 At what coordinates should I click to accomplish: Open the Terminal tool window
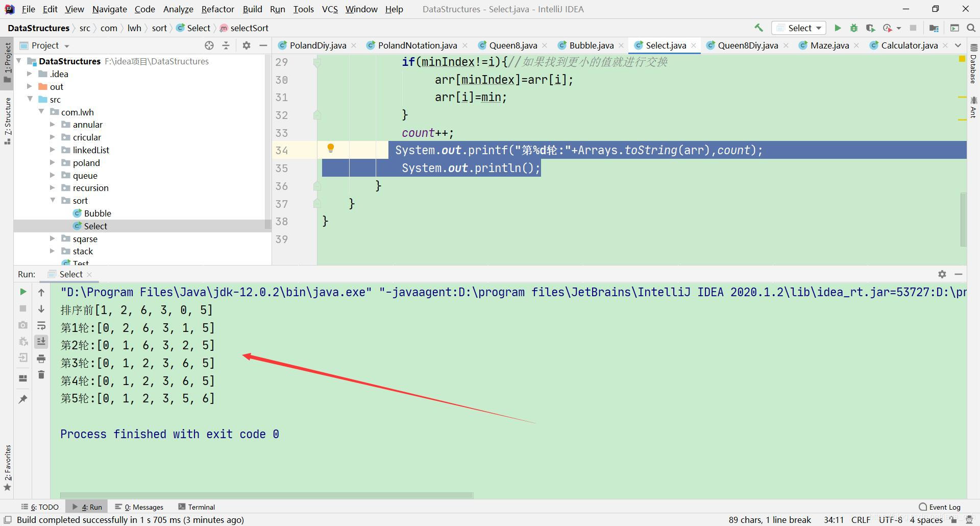pyautogui.click(x=197, y=507)
